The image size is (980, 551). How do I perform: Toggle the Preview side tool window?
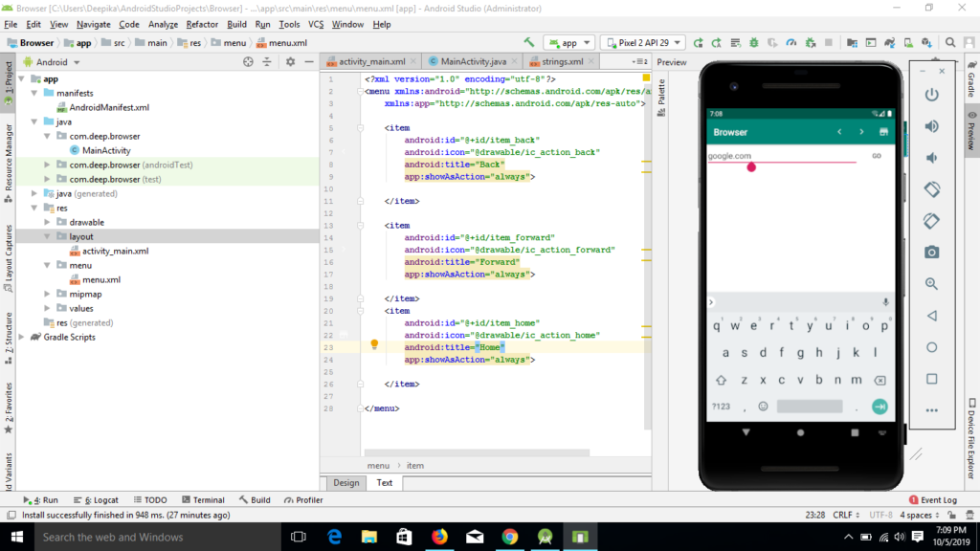click(x=972, y=131)
